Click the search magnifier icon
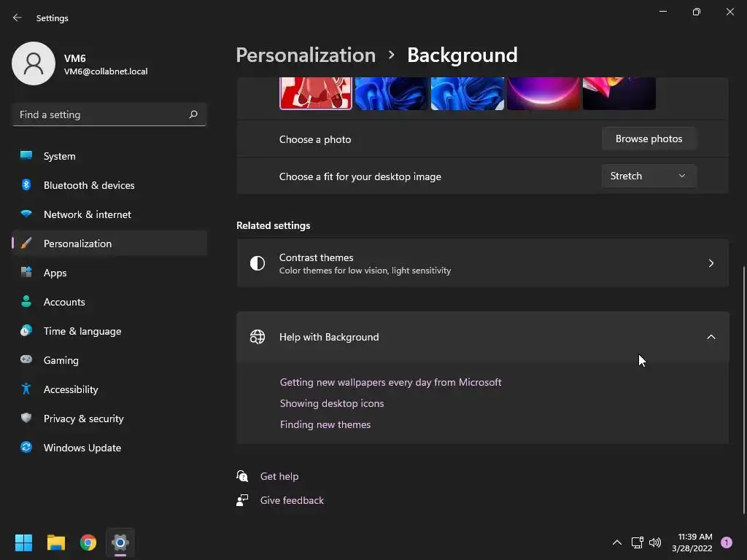Image resolution: width=747 pixels, height=560 pixels. (x=193, y=114)
